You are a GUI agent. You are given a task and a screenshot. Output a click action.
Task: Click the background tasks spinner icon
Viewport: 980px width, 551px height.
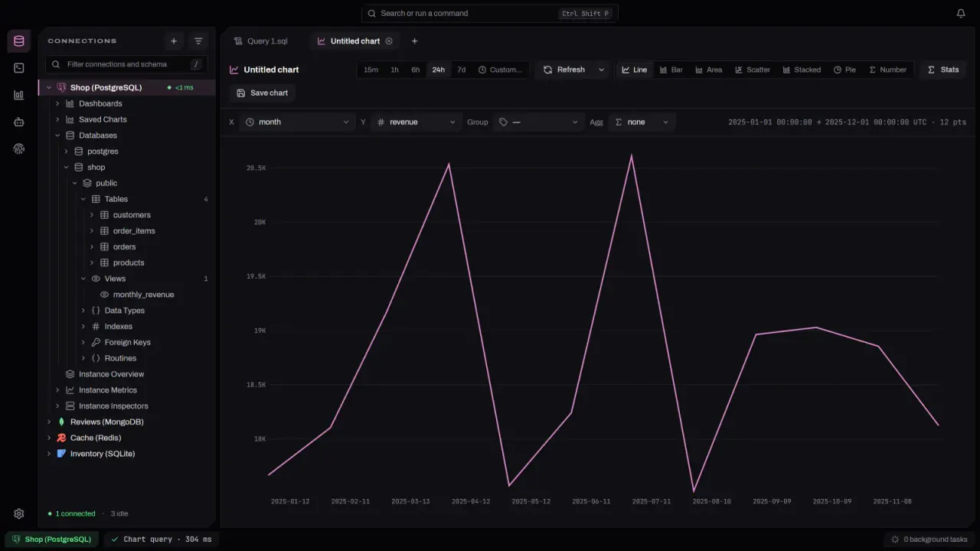pyautogui.click(x=895, y=540)
